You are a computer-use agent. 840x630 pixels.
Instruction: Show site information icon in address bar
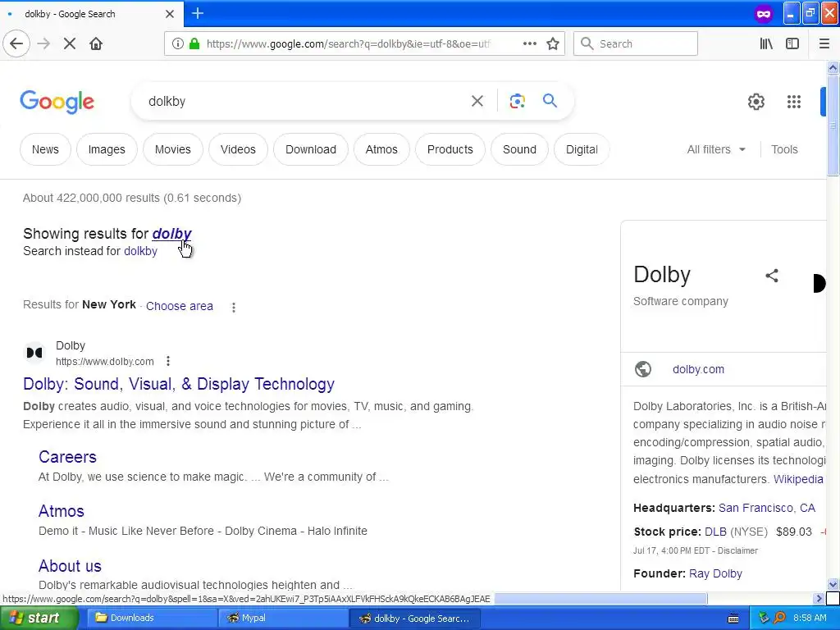(177, 43)
